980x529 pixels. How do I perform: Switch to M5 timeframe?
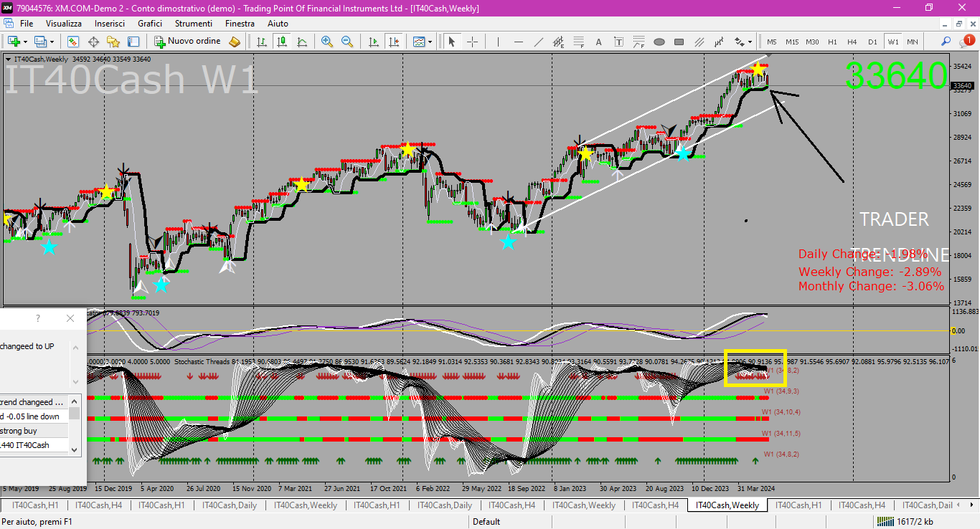[x=772, y=42]
